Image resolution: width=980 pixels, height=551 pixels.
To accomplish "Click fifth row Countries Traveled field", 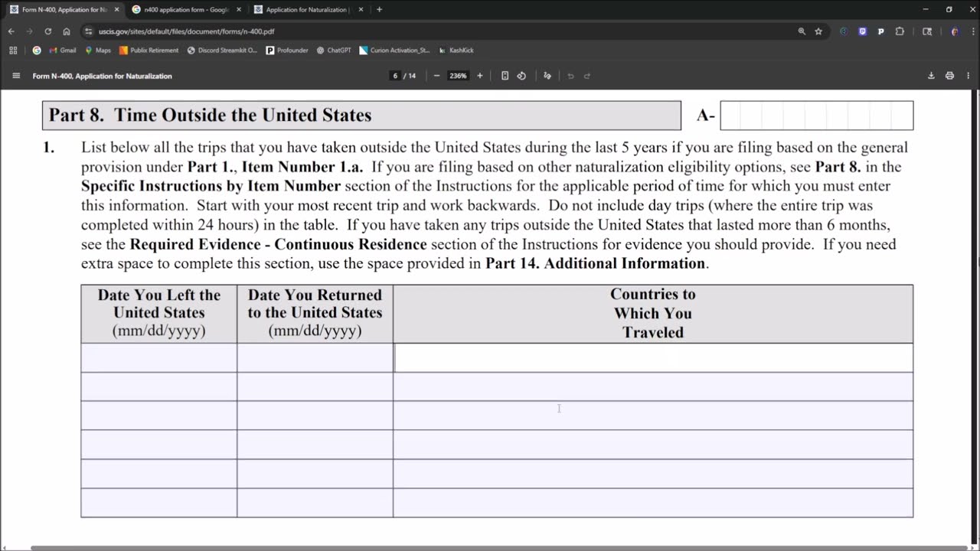I will [653, 474].
